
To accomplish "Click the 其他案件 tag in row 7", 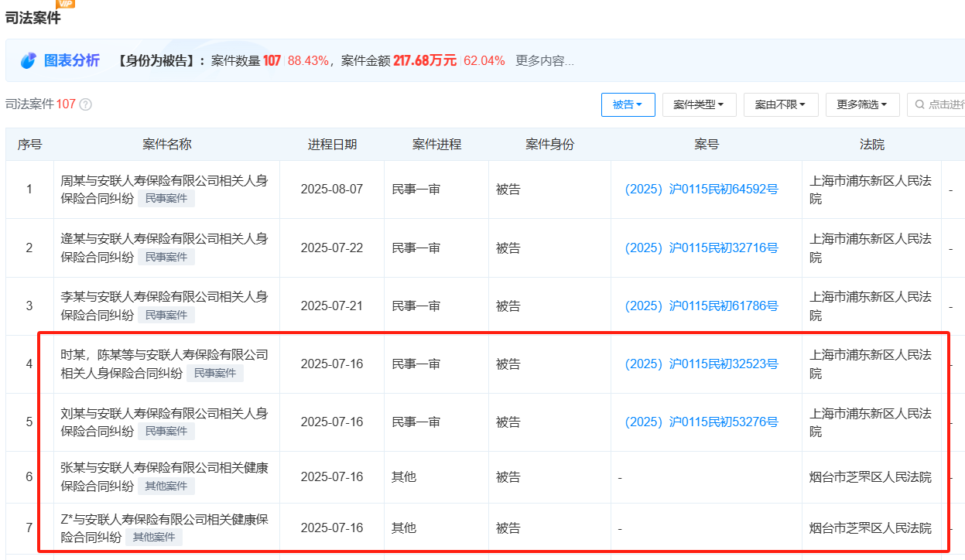I will [154, 536].
